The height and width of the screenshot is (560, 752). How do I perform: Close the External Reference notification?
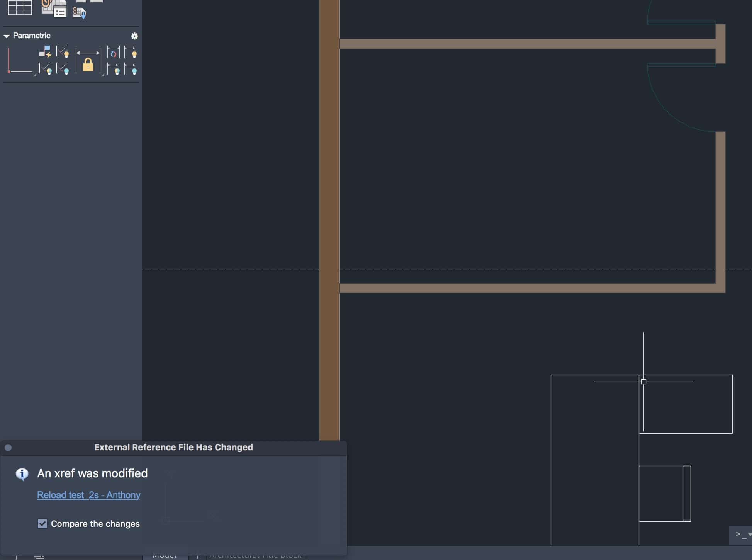8,448
